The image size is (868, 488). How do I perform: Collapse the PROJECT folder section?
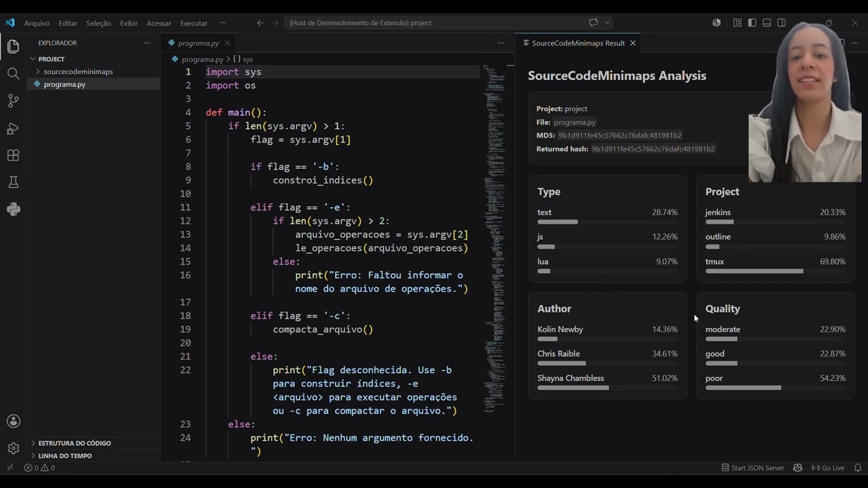click(94, 59)
